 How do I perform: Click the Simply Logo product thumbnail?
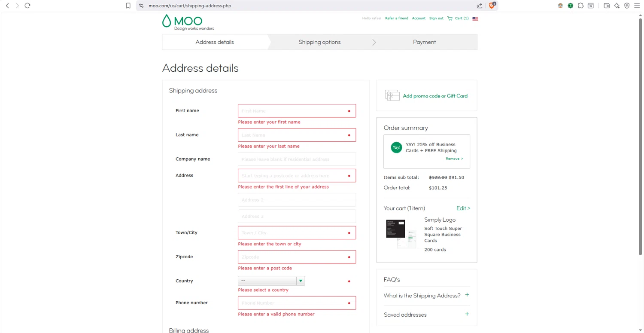click(401, 233)
